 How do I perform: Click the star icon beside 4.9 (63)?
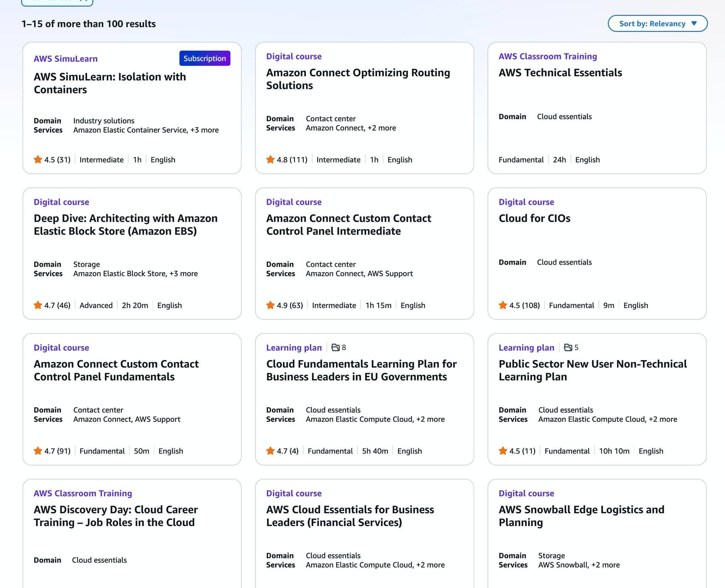[x=270, y=305]
